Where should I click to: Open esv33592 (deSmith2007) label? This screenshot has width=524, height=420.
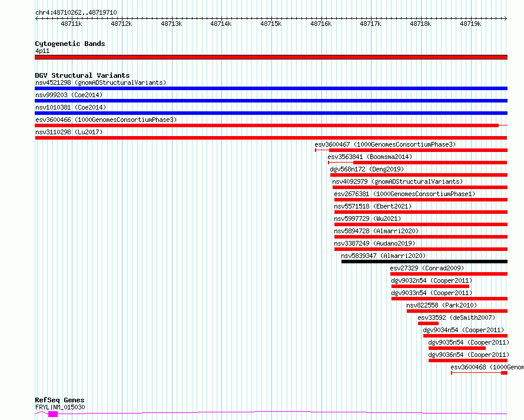[456, 318]
